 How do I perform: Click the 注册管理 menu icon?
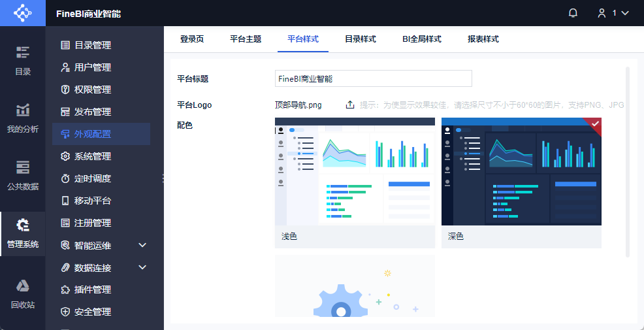[x=65, y=223]
